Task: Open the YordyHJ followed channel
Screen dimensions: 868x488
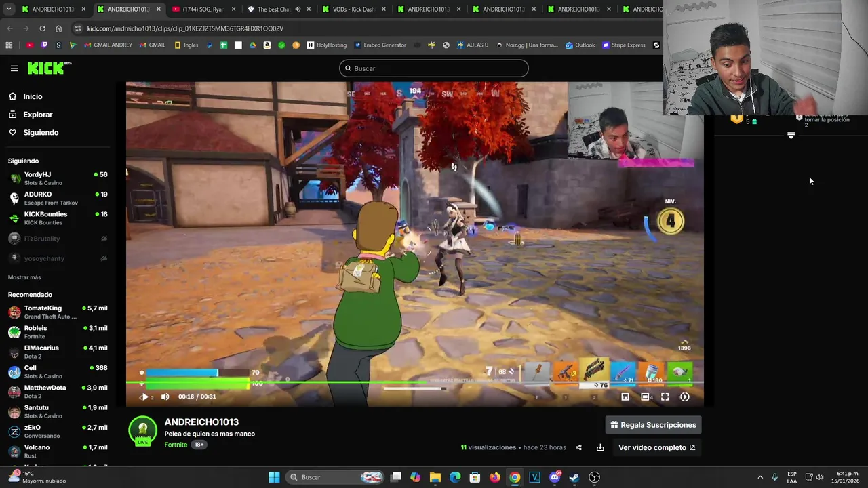Action: (x=58, y=178)
